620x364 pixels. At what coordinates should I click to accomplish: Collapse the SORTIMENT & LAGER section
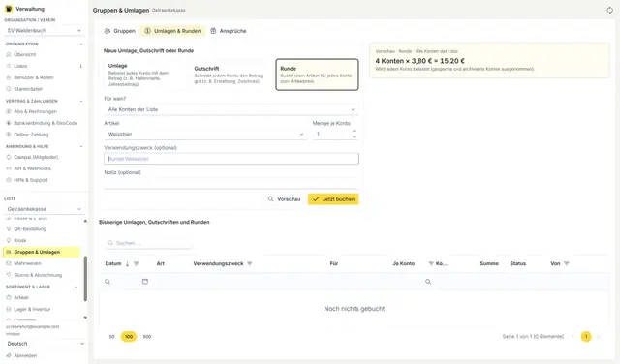(x=76, y=287)
